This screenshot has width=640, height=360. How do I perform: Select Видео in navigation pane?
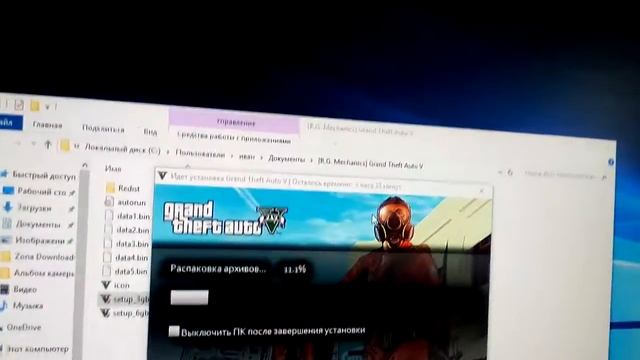25,289
